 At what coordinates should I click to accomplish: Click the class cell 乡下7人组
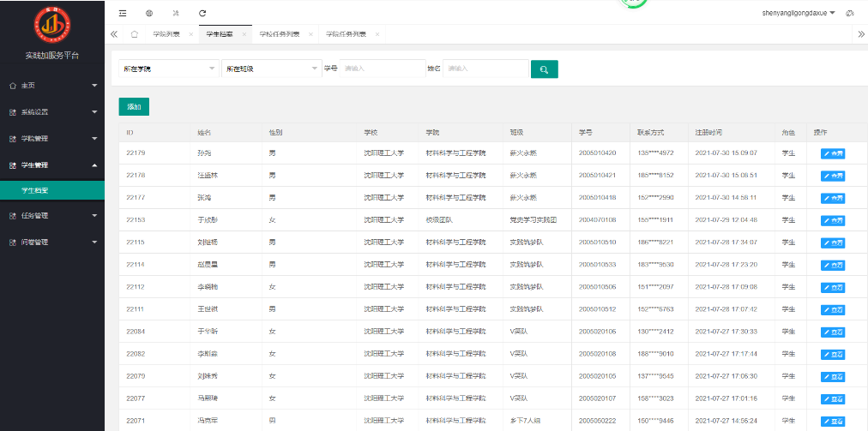[525, 421]
